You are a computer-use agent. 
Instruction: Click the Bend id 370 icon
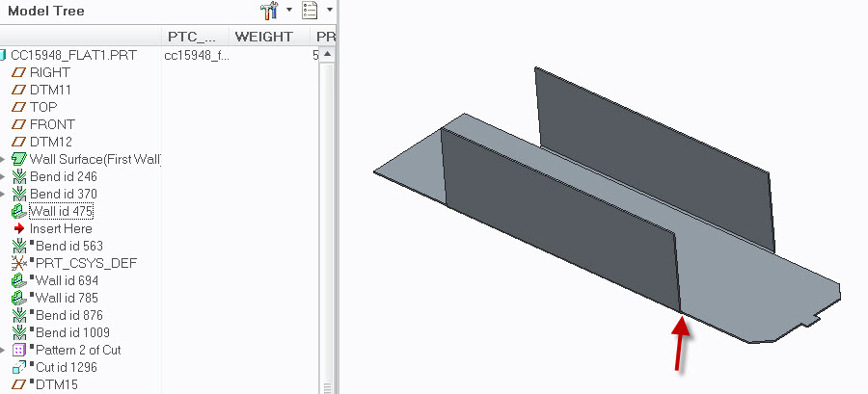click(19, 194)
